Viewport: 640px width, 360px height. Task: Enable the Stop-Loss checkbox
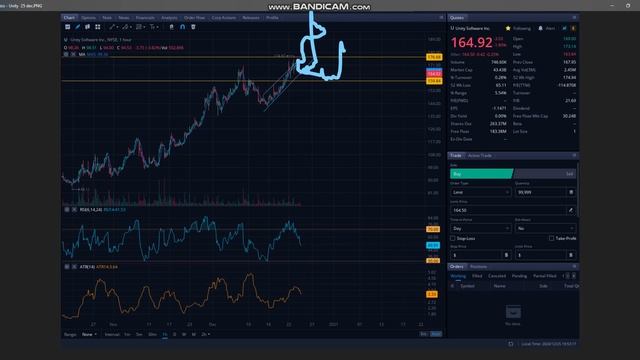tap(453, 238)
